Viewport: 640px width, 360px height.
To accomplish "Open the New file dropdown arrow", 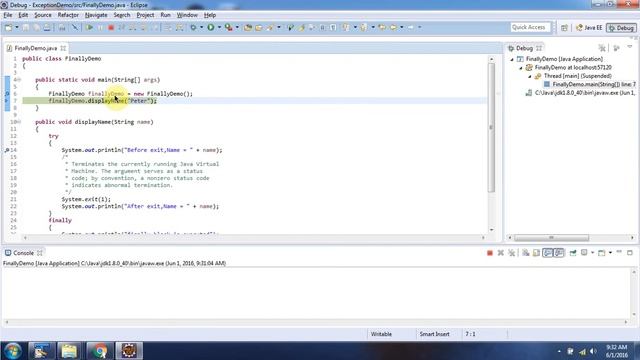I will (x=17, y=27).
